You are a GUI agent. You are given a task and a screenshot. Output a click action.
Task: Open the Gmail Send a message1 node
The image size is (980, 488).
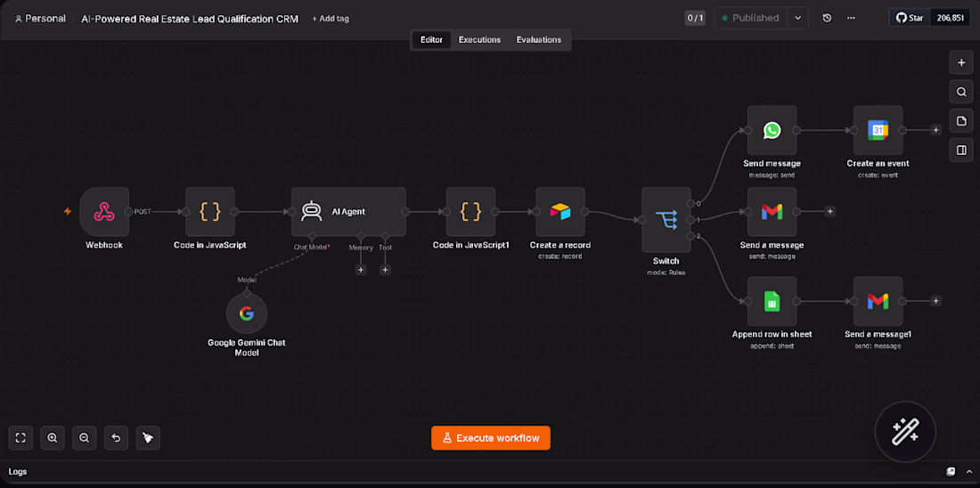click(x=878, y=301)
